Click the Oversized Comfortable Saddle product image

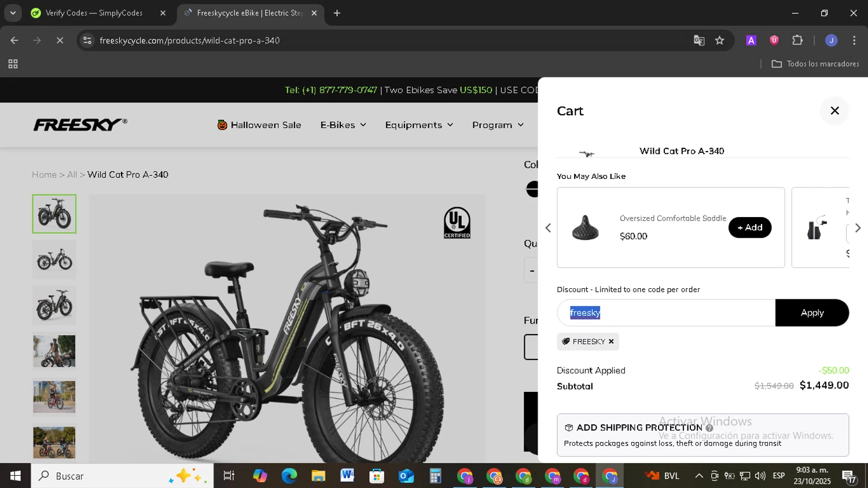click(586, 228)
